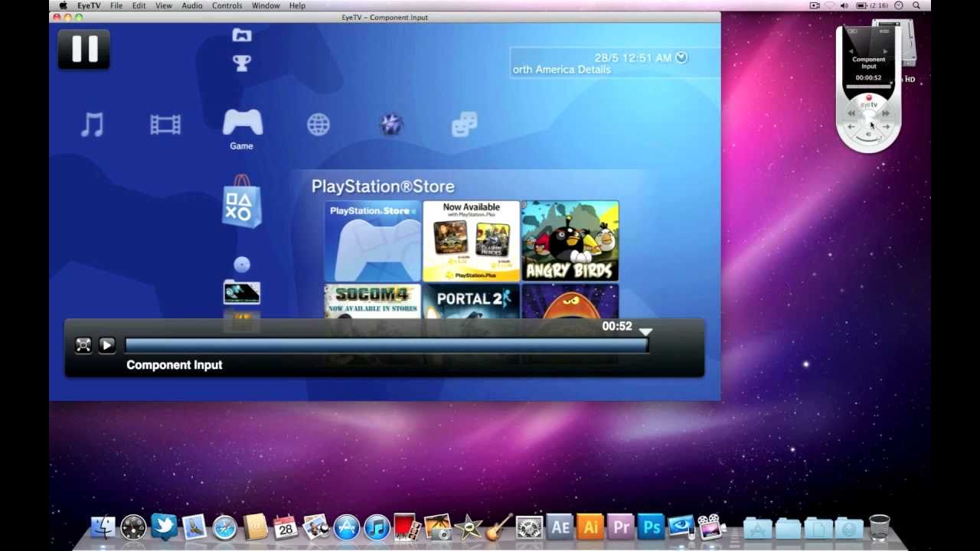Click fast-forward button on EyeTV remote
Viewport: 980px width, 551px height.
point(886,113)
